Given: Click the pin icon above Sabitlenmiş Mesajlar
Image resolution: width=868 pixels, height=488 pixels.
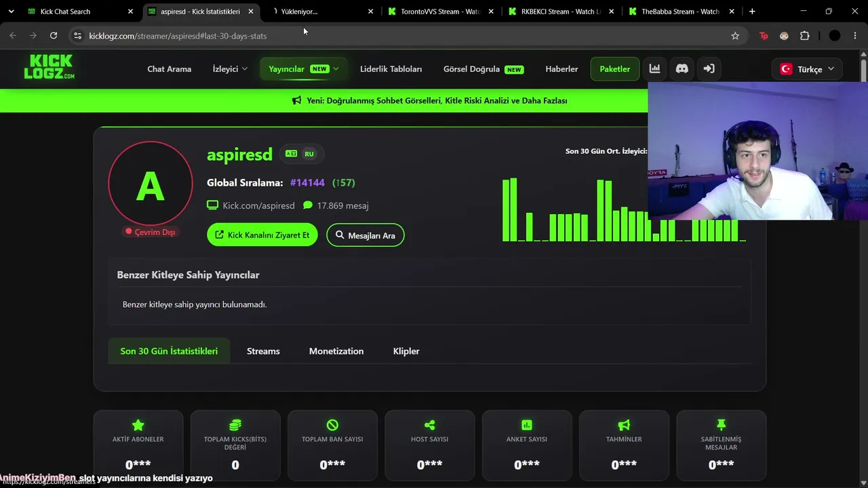Looking at the screenshot, I should [721, 425].
